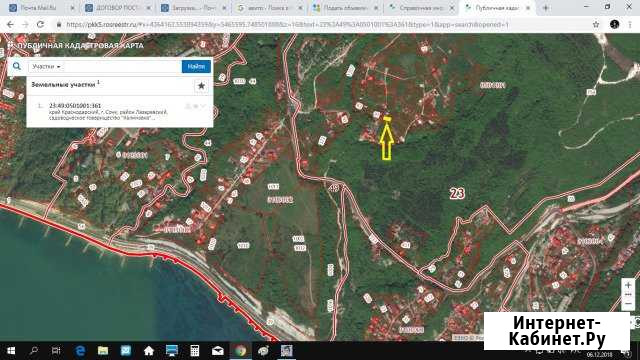Go back using the browser back arrow
This screenshot has height=360, width=640.
(x=10, y=24)
